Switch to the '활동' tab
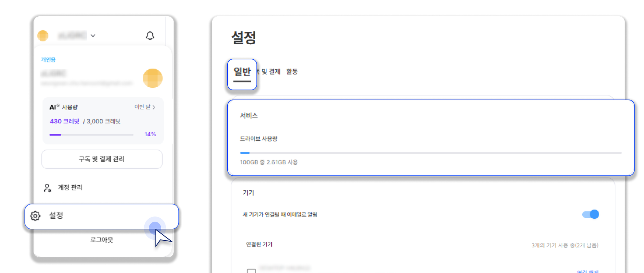 pos(292,72)
